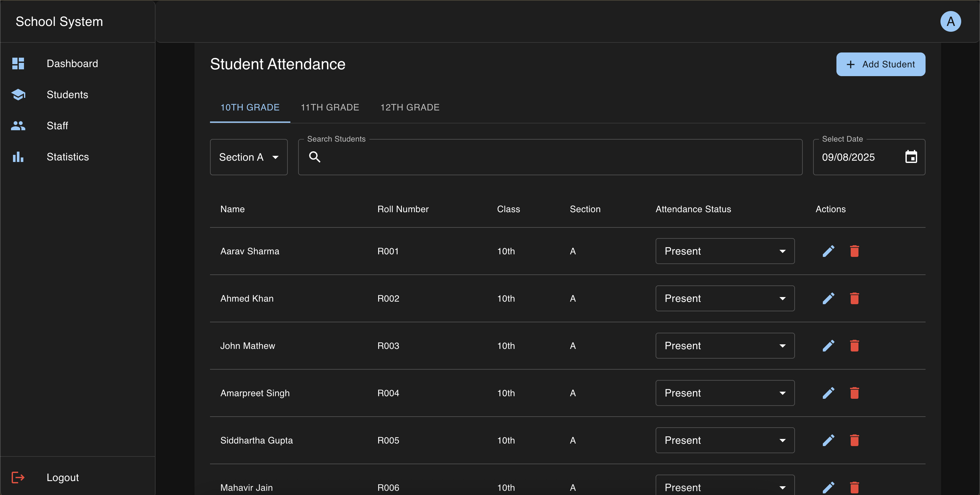980x495 pixels.
Task: Change attendance status for Ahmed Khan
Action: [724, 298]
